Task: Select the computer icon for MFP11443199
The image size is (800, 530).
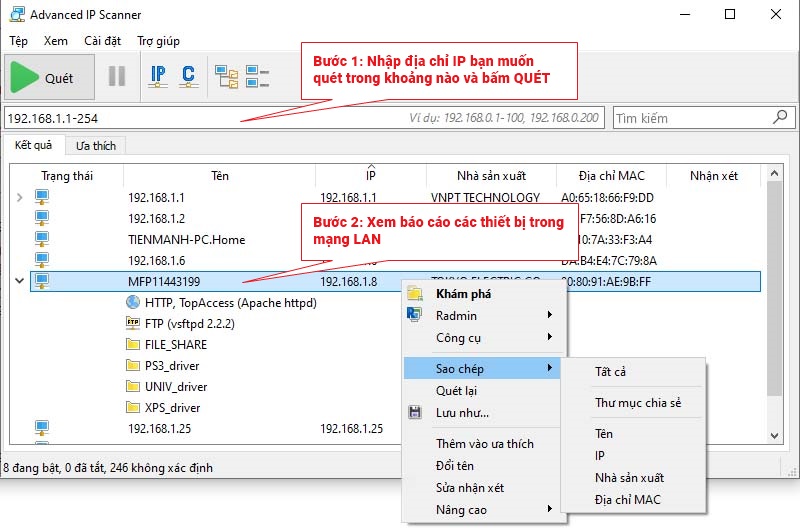Action: coord(42,281)
